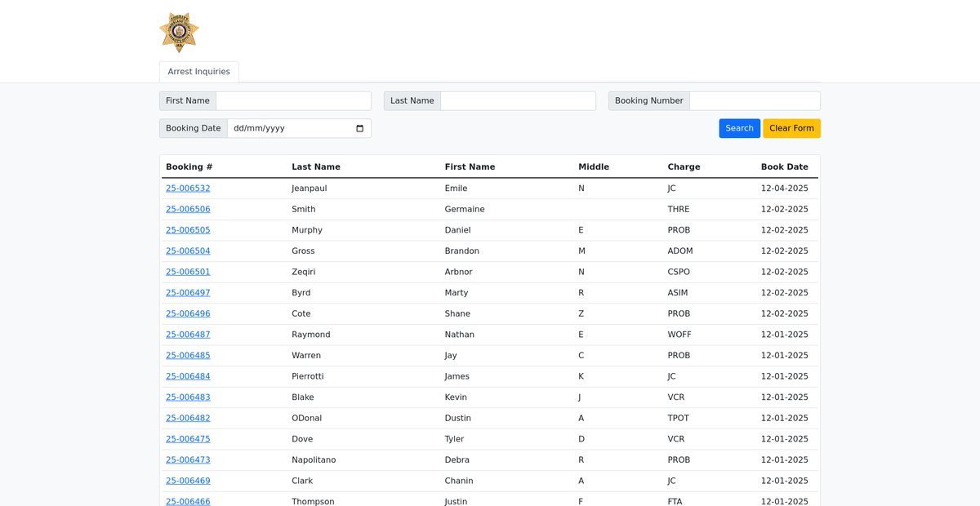Click the First Name input field

pyautogui.click(x=293, y=101)
